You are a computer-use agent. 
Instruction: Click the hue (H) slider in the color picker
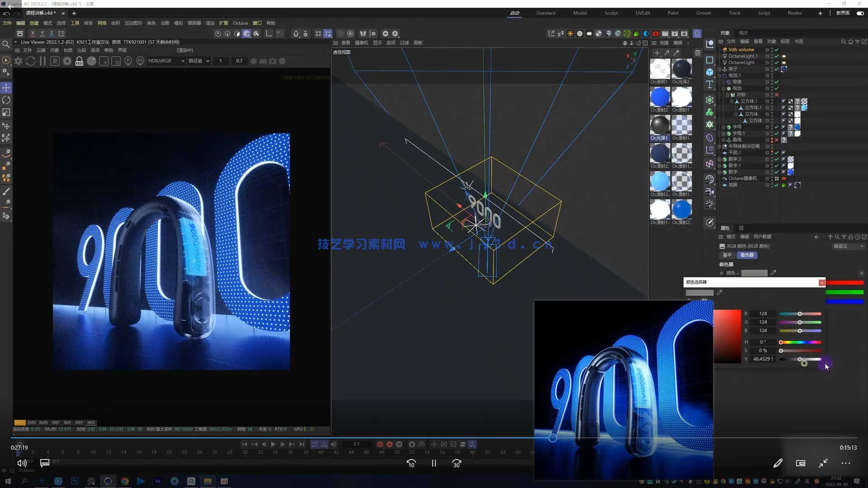[799, 342]
